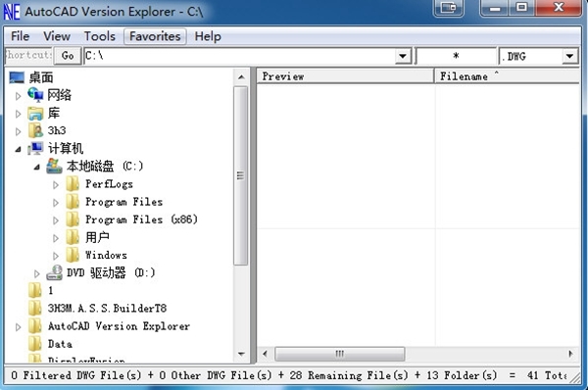Click the file list horizontal scrollbar thumb
The height and width of the screenshot is (390, 588).
340,354
